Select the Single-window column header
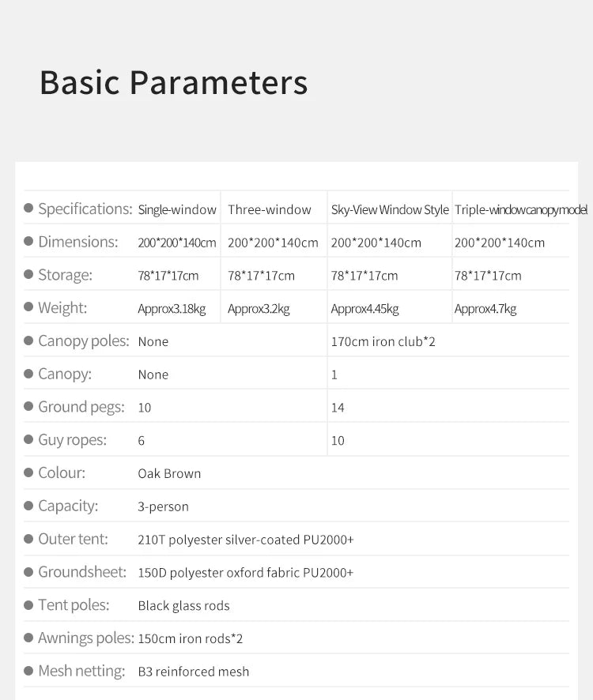This screenshot has height=700, width=593. tap(177, 209)
